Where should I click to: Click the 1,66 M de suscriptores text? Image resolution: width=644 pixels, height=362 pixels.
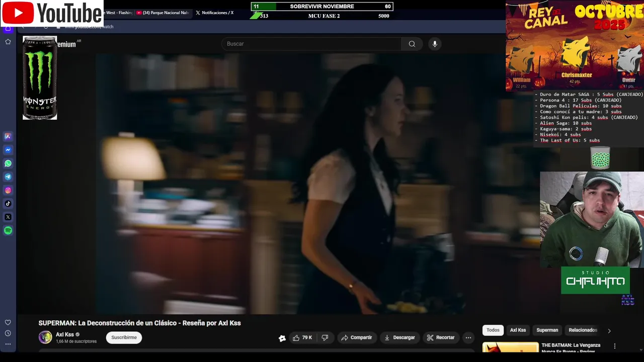76,341
